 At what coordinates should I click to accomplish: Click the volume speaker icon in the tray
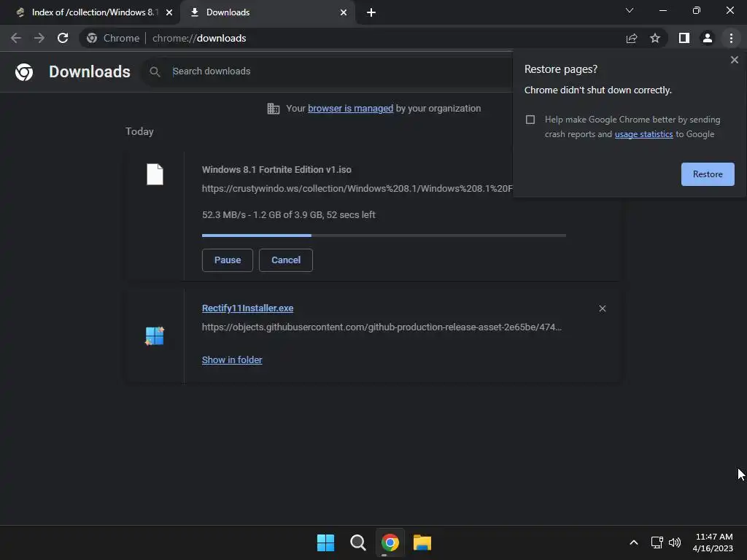(675, 542)
